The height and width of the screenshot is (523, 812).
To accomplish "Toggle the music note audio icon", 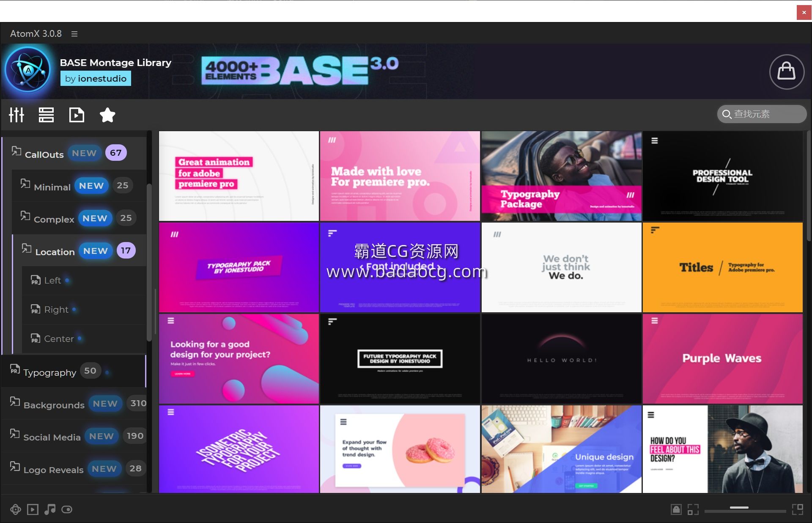I will click(x=50, y=509).
